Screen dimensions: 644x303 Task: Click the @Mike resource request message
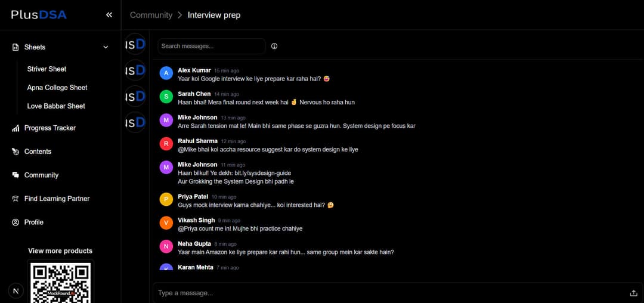click(268, 150)
